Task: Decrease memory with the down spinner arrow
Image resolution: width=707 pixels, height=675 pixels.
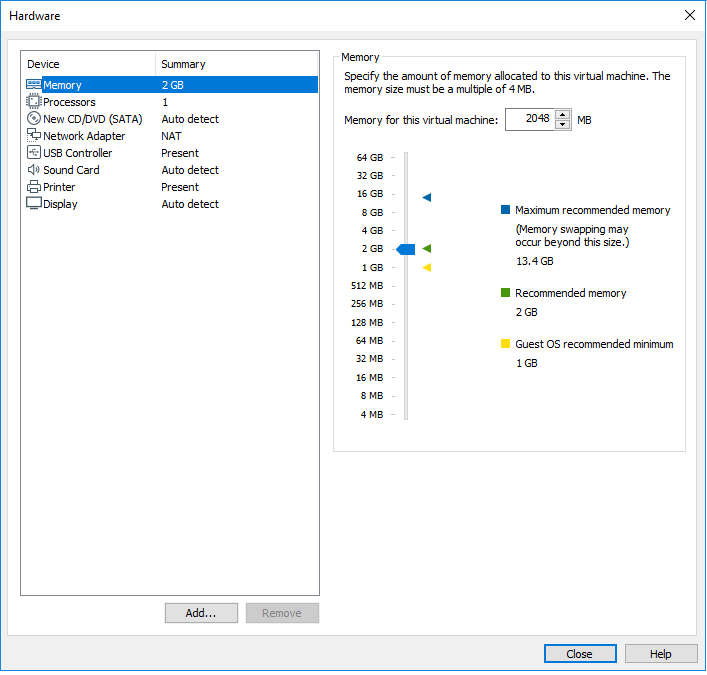Action: [x=562, y=125]
